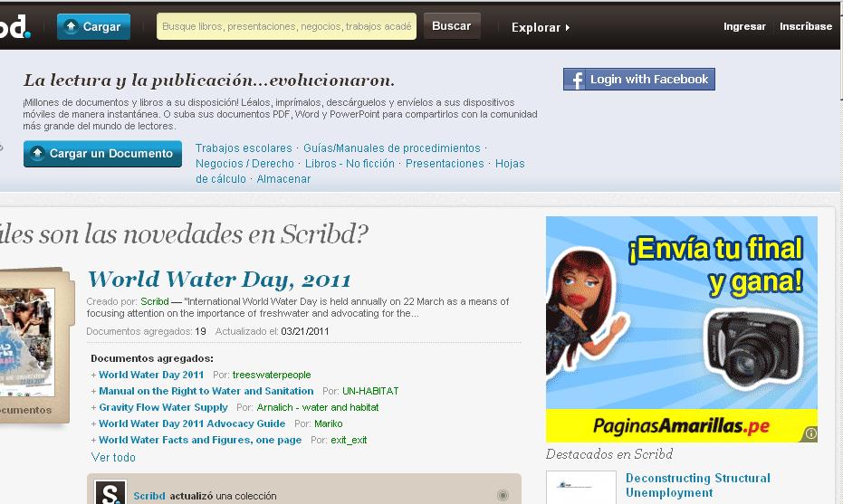
Task: Open Hojas de cálculo category
Action: (x=510, y=164)
